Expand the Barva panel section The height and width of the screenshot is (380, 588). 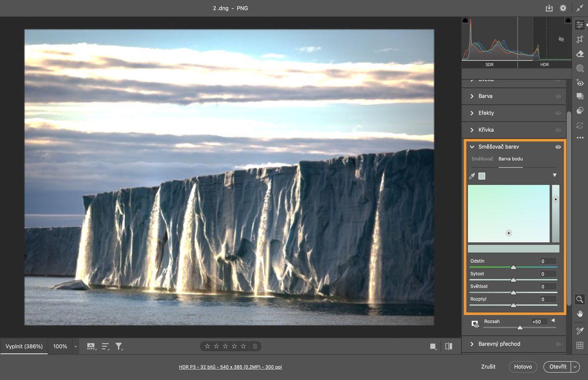pyautogui.click(x=485, y=96)
